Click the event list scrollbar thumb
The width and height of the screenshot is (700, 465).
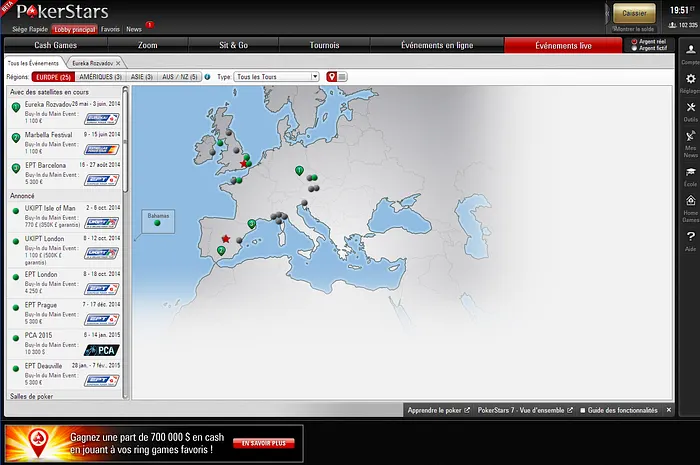pos(125,143)
